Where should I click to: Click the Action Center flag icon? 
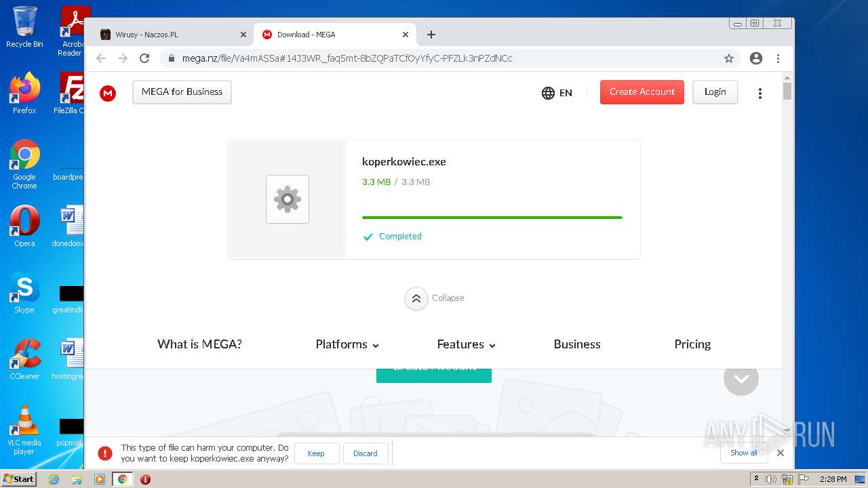coord(802,479)
